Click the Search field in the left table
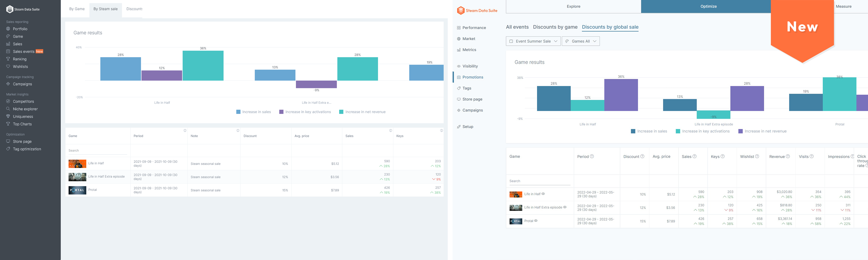The width and height of the screenshot is (868, 260). (x=97, y=151)
